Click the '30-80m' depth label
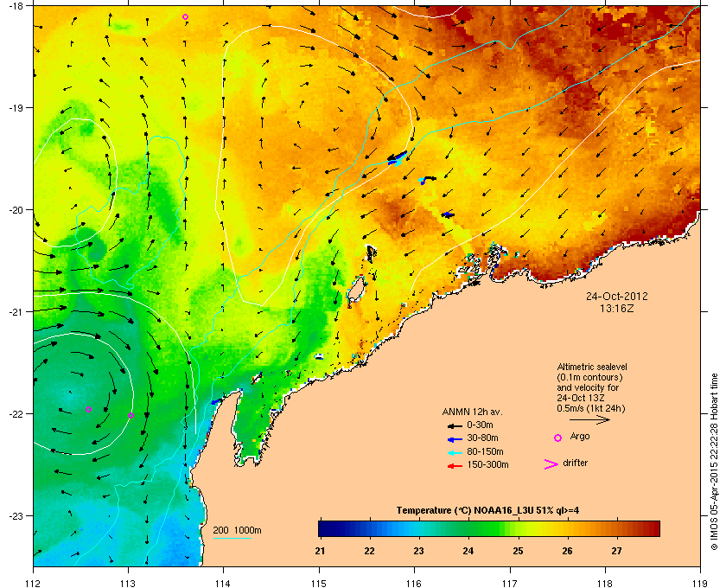 [482, 438]
